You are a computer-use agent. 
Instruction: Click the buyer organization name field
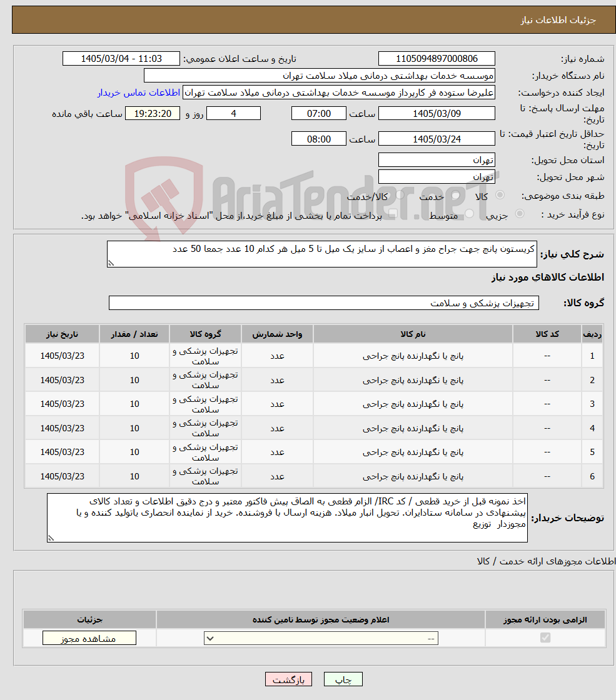point(320,76)
